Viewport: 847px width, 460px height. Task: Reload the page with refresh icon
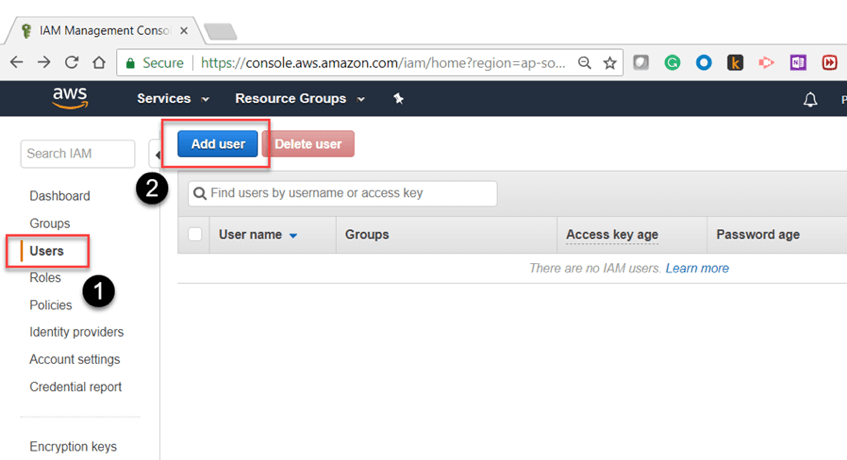(71, 63)
